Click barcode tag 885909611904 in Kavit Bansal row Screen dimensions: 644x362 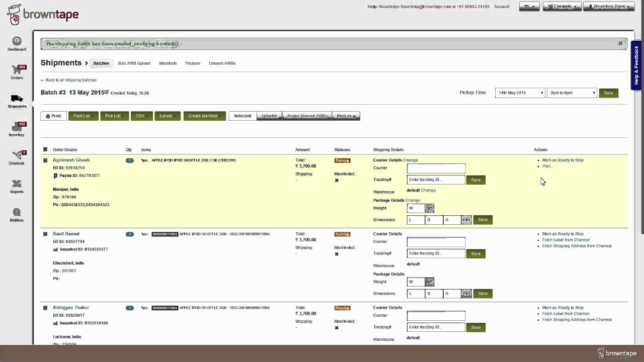pos(165,234)
